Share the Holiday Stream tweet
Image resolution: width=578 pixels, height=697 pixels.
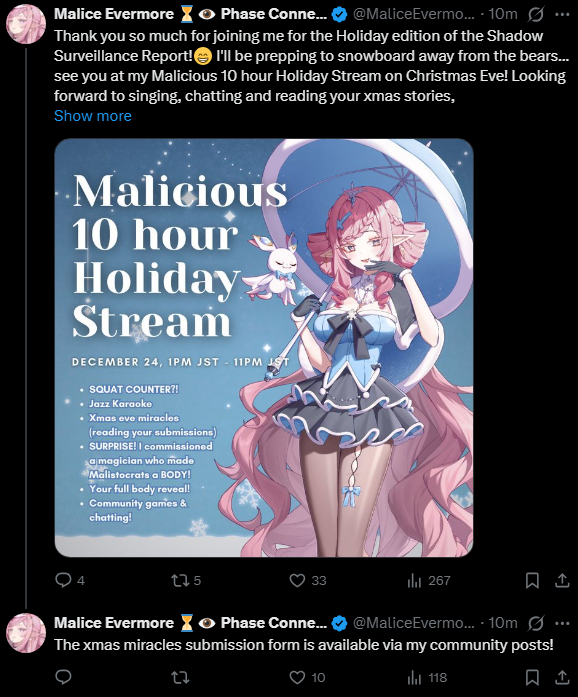pos(562,580)
